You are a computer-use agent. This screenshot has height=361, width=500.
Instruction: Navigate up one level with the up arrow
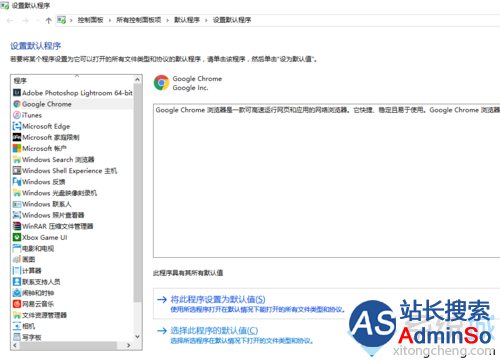coord(49,21)
